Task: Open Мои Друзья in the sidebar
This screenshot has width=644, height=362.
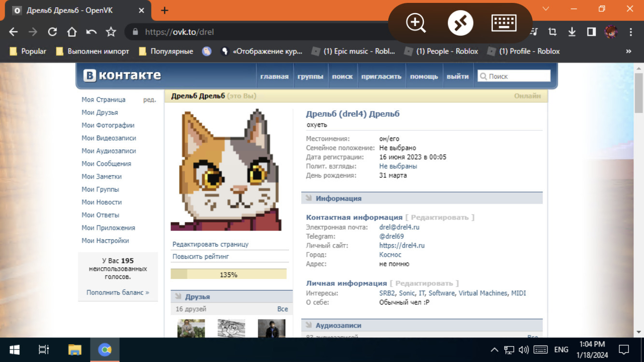Action: point(100,112)
